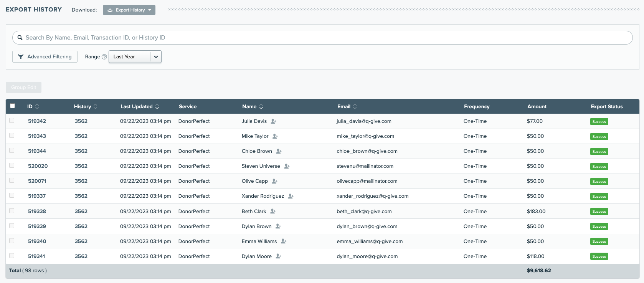Image resolution: width=644 pixels, height=283 pixels.
Task: Click the Service column header
Action: tap(188, 107)
